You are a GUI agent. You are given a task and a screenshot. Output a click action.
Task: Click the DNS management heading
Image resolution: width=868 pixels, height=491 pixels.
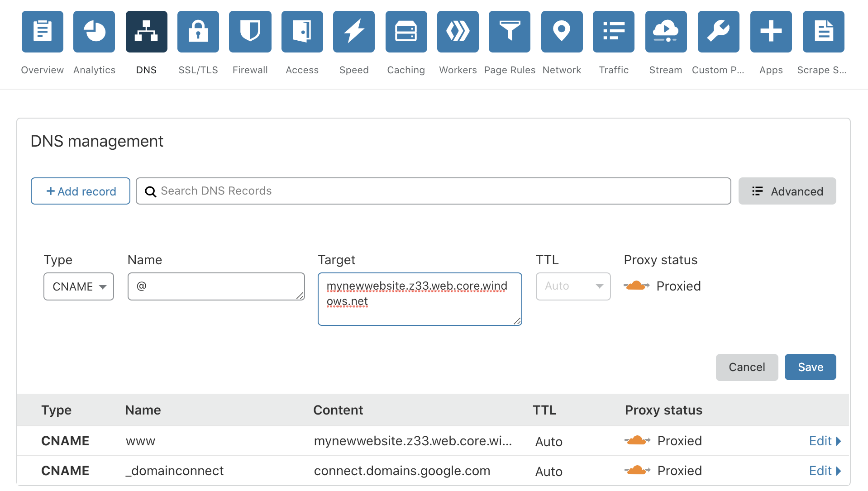(x=97, y=141)
